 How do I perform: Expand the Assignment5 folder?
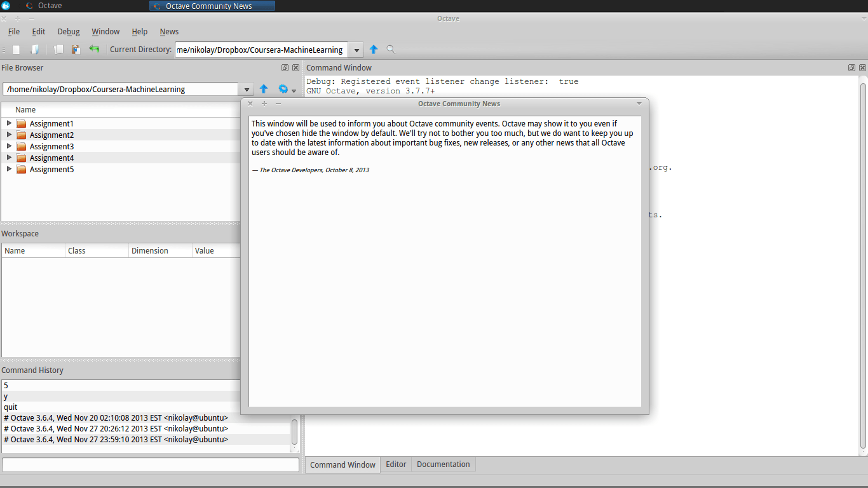pos(9,168)
